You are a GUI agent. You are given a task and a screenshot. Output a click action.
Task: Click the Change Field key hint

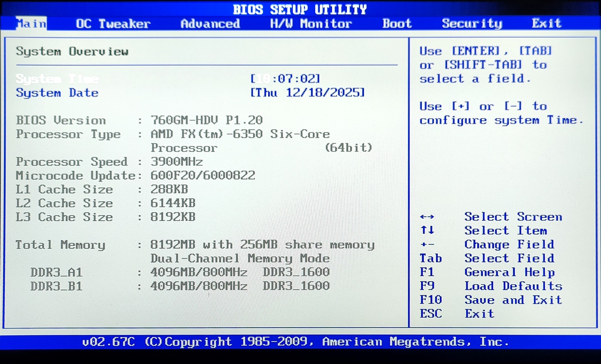[x=510, y=245]
